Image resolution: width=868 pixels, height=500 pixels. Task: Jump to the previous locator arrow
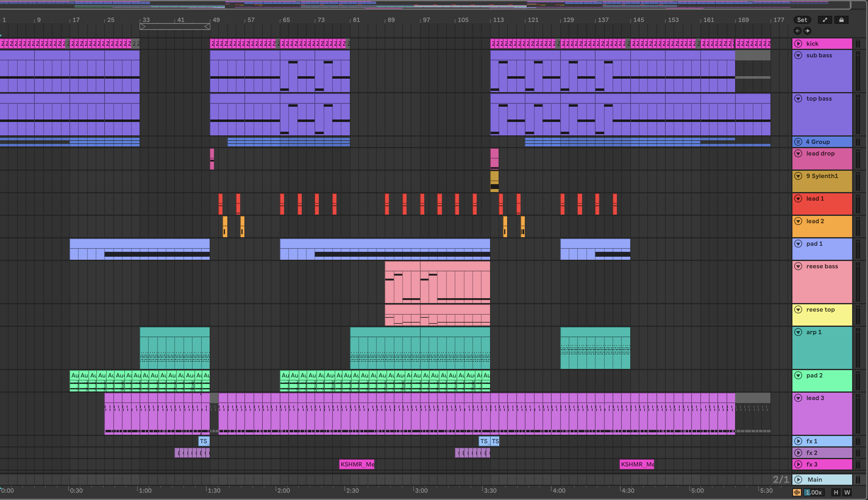point(798,31)
